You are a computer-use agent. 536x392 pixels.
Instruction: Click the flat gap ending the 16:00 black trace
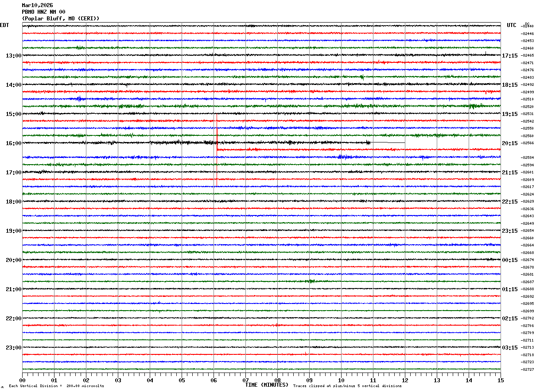(x=388, y=142)
